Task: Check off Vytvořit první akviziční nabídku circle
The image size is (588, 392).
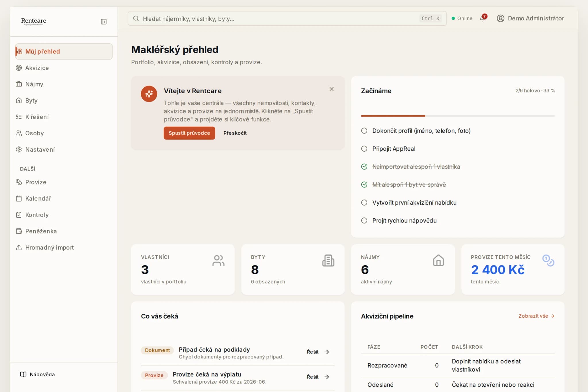Action: pyautogui.click(x=364, y=202)
